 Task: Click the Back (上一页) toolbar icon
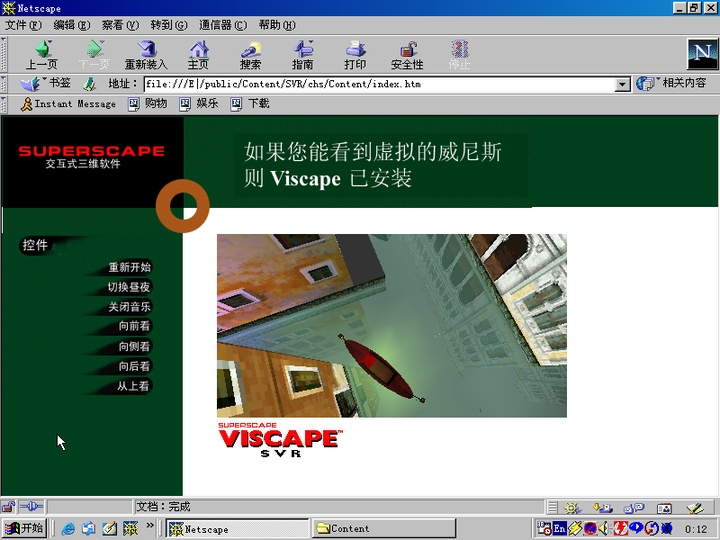[x=41, y=54]
